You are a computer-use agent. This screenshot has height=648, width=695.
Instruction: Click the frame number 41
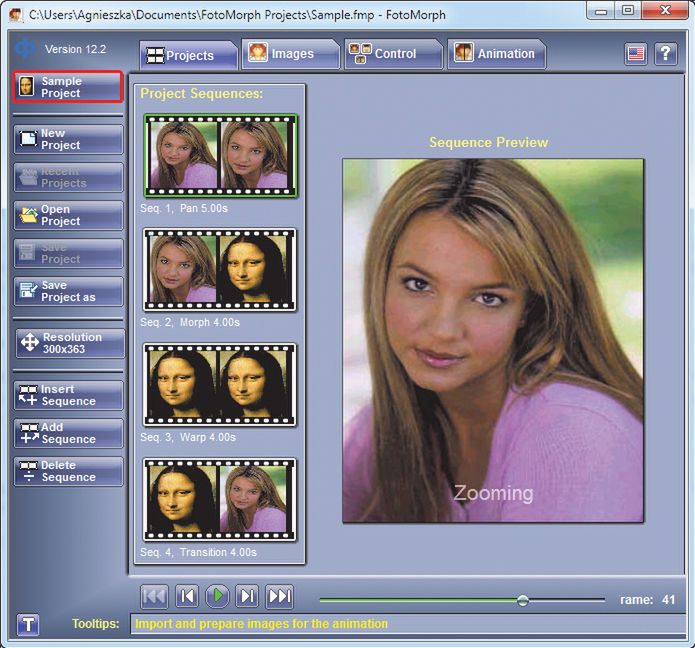tap(668, 600)
